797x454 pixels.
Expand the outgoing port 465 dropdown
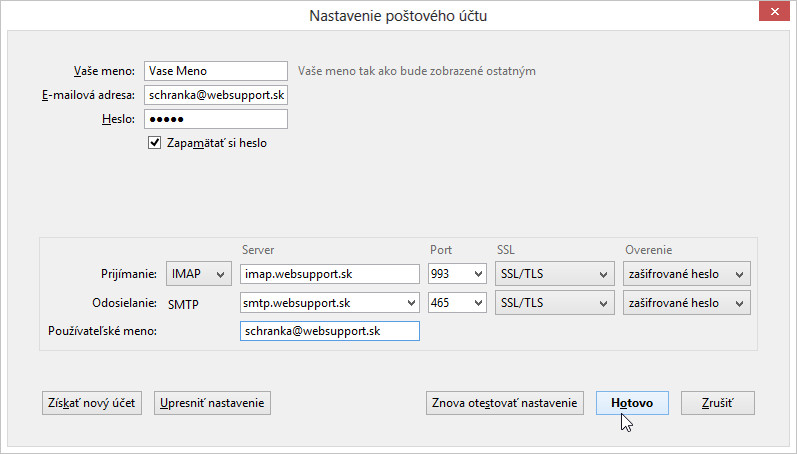457,303
